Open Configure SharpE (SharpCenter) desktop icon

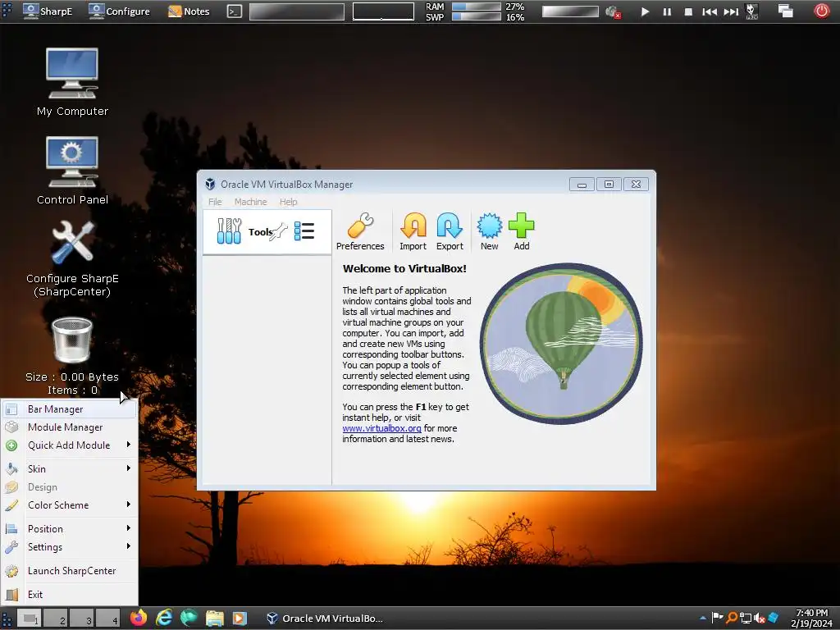pos(72,258)
